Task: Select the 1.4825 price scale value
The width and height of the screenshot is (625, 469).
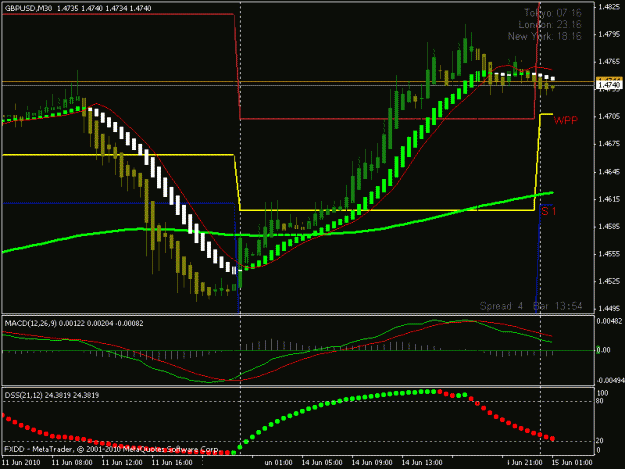Action: 609,6
